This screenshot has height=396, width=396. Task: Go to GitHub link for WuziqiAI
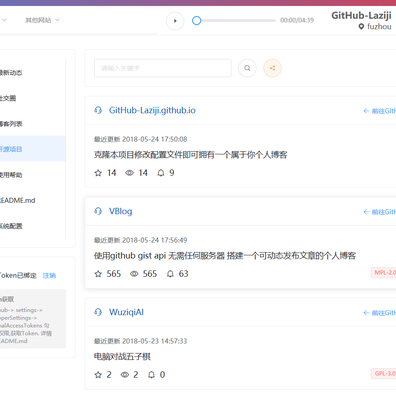(379, 313)
